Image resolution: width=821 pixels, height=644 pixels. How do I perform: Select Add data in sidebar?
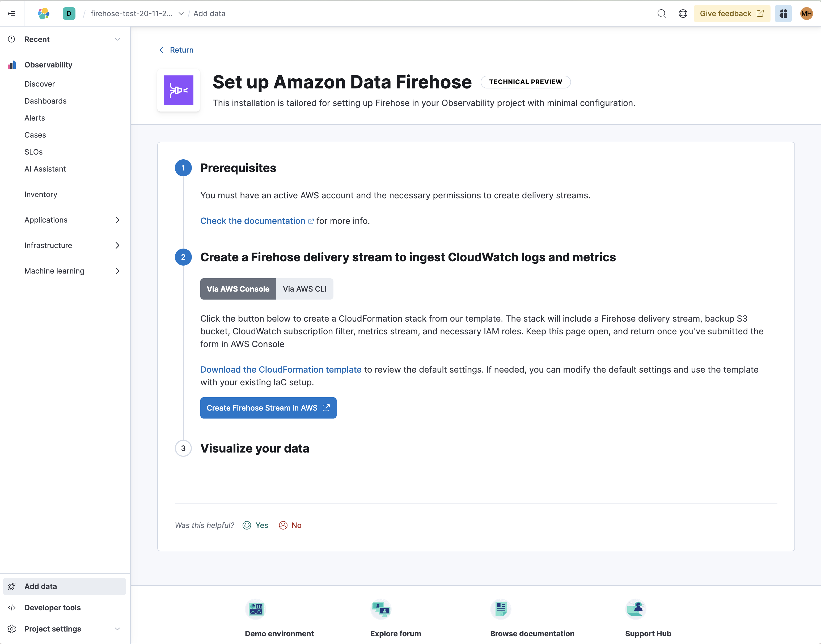coord(41,586)
